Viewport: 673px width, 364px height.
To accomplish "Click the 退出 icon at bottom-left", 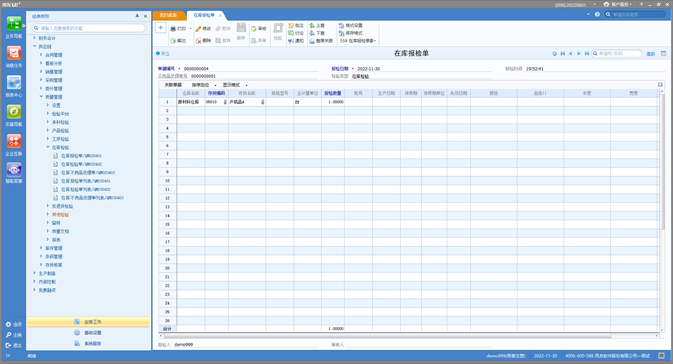I will tap(8, 345).
